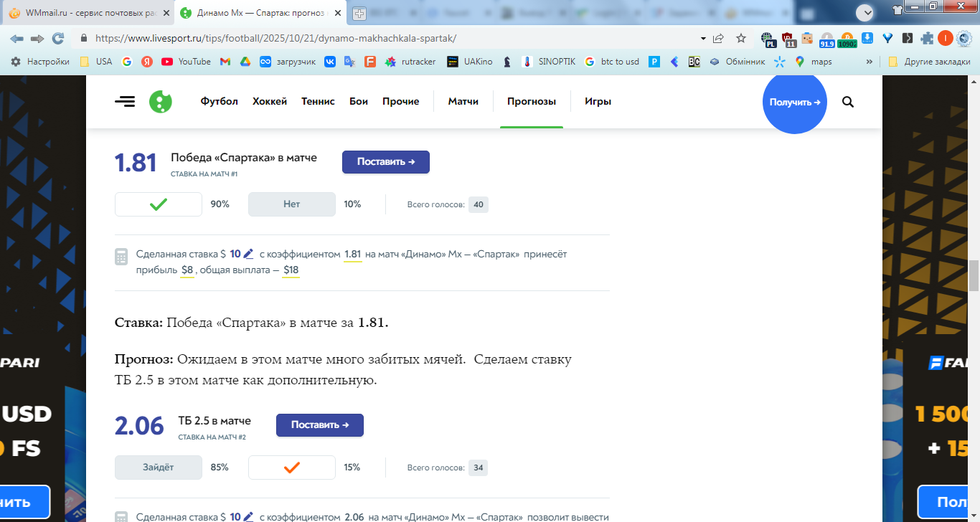Open the загрузчик bookmark
This screenshot has height=522, width=980.
[288, 62]
